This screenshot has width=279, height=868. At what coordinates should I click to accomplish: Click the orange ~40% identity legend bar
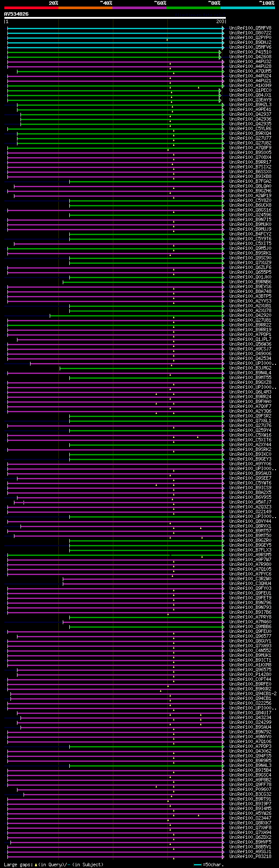[85, 8]
